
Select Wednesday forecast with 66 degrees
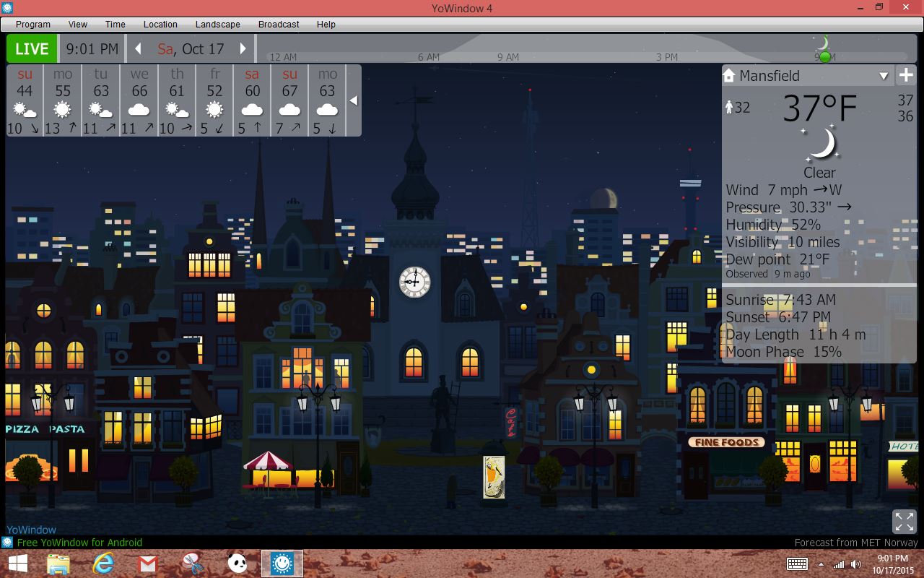[139, 100]
